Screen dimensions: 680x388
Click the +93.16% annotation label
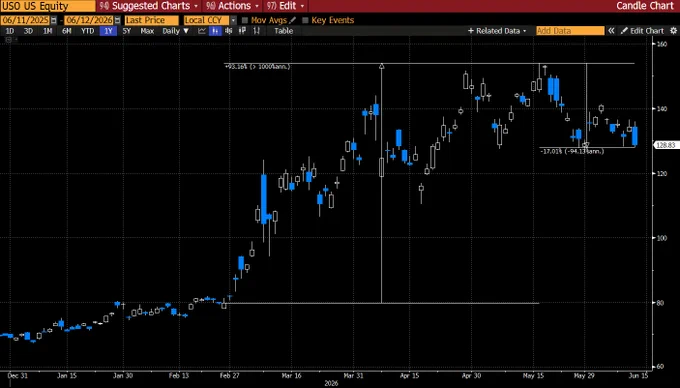click(x=258, y=67)
